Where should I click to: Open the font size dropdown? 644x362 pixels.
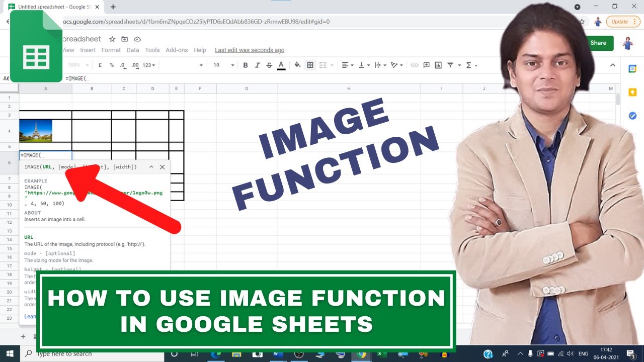[x=223, y=65]
